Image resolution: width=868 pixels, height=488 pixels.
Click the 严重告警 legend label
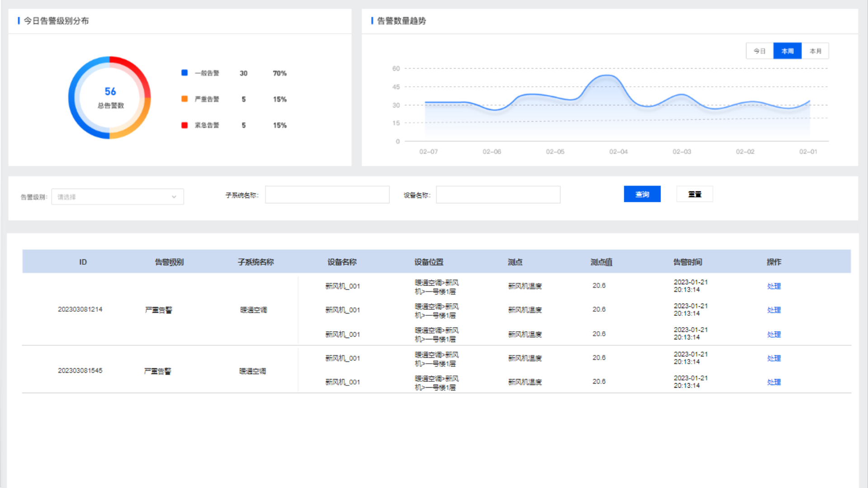pos(207,99)
